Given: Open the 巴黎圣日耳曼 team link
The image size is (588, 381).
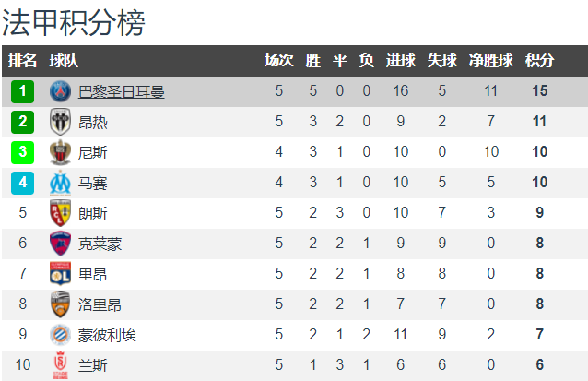Looking at the screenshot, I should 121,91.
